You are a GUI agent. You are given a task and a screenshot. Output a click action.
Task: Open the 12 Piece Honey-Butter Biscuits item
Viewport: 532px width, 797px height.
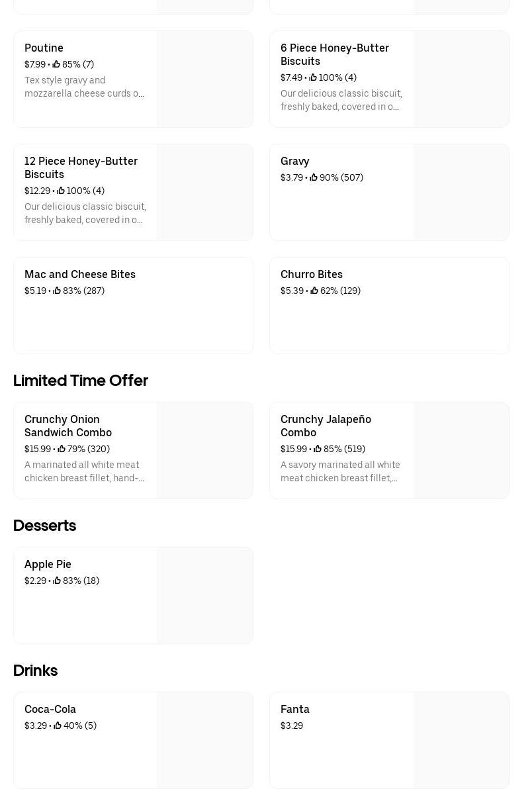pos(81,167)
